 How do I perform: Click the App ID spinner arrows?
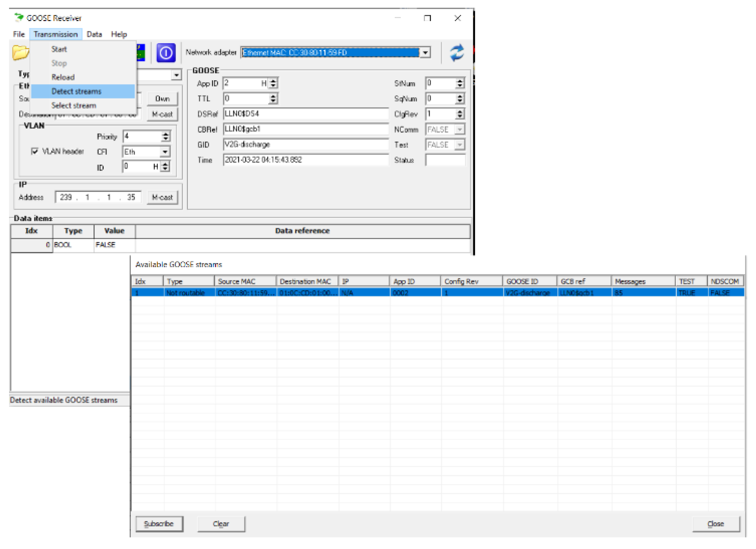coord(273,83)
